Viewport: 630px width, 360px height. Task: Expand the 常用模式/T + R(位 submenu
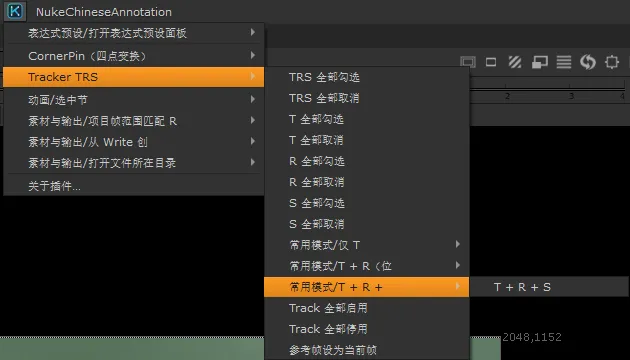click(366, 266)
